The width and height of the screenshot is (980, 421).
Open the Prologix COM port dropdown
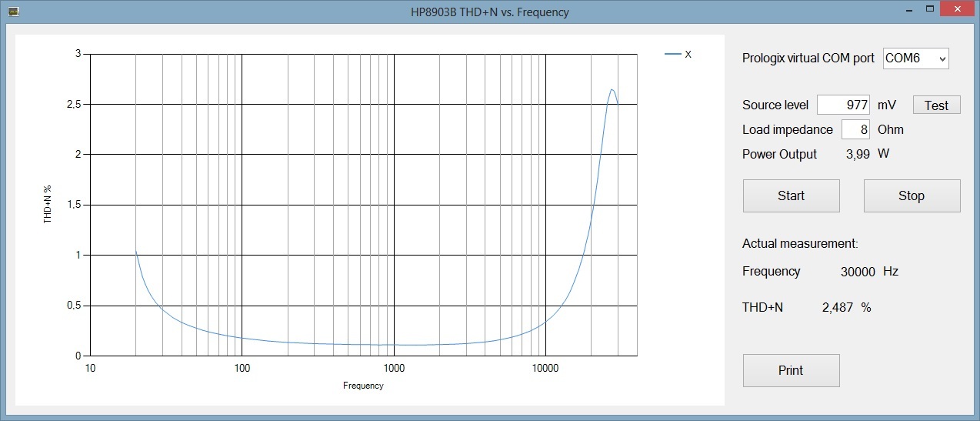(915, 58)
